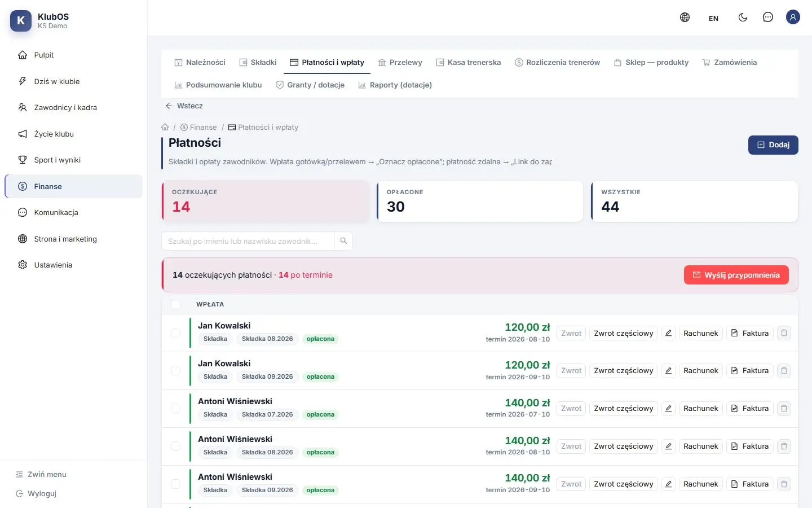Viewport: 812px width, 508px height.
Task: Delete Jan Kowalski Składka 08.2026 payment
Action: 784,333
